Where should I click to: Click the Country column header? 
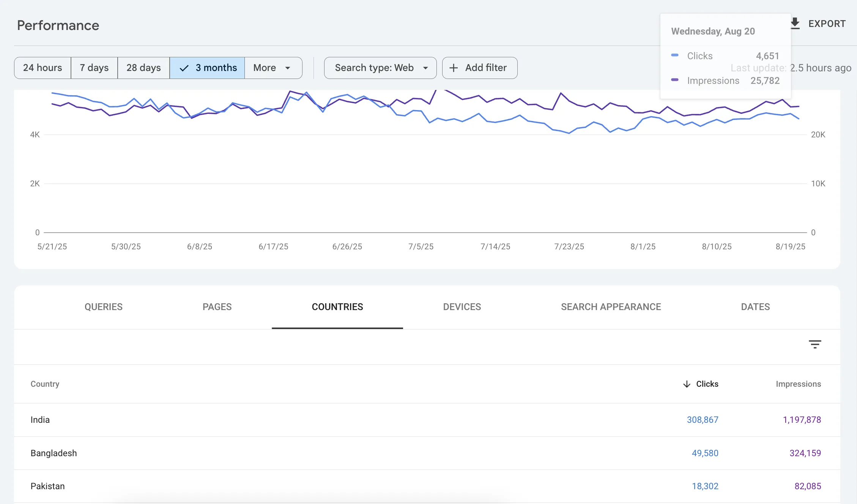pyautogui.click(x=45, y=384)
